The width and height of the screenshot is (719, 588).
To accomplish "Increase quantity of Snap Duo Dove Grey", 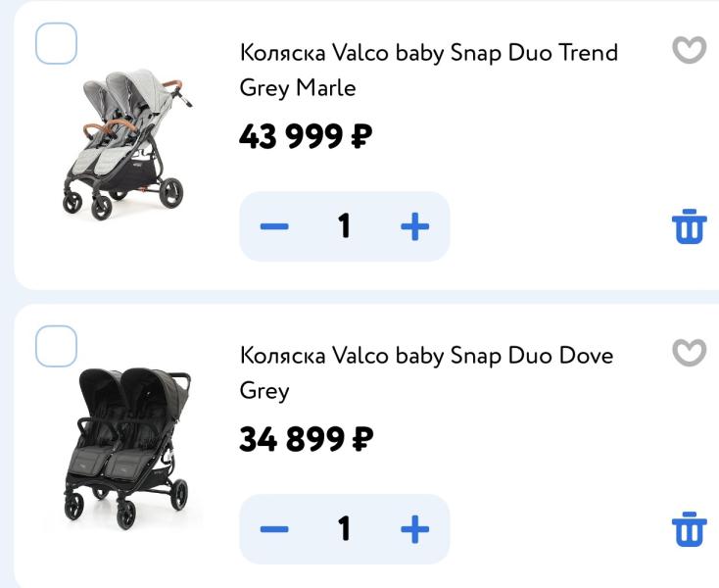I will (414, 529).
